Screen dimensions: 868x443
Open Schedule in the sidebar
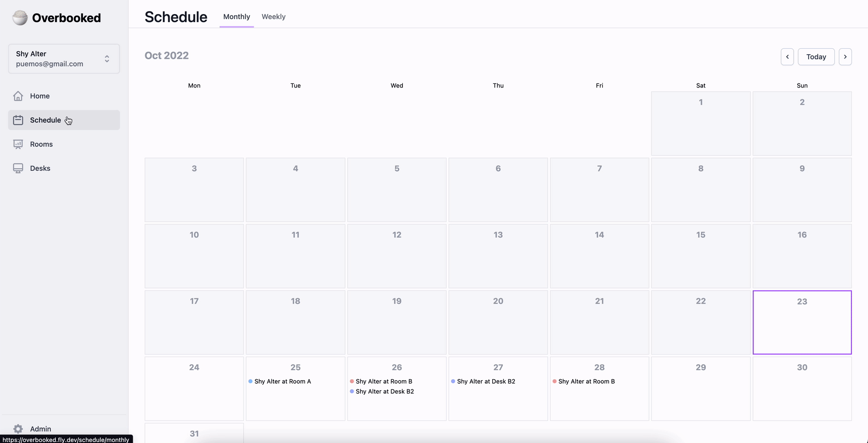coord(64,120)
